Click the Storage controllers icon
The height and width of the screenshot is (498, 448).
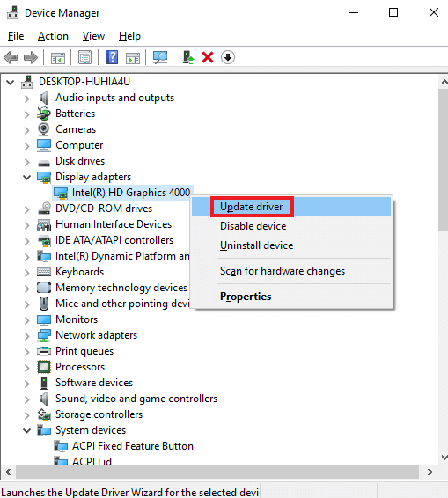pyautogui.click(x=44, y=414)
